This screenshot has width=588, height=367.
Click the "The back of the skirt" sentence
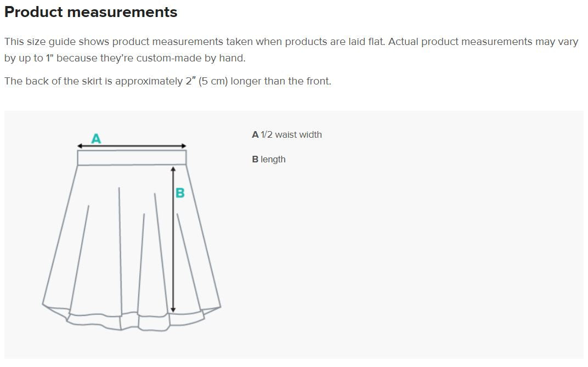point(168,81)
